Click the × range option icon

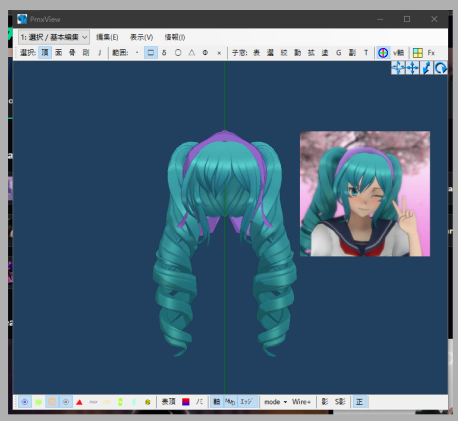point(219,53)
